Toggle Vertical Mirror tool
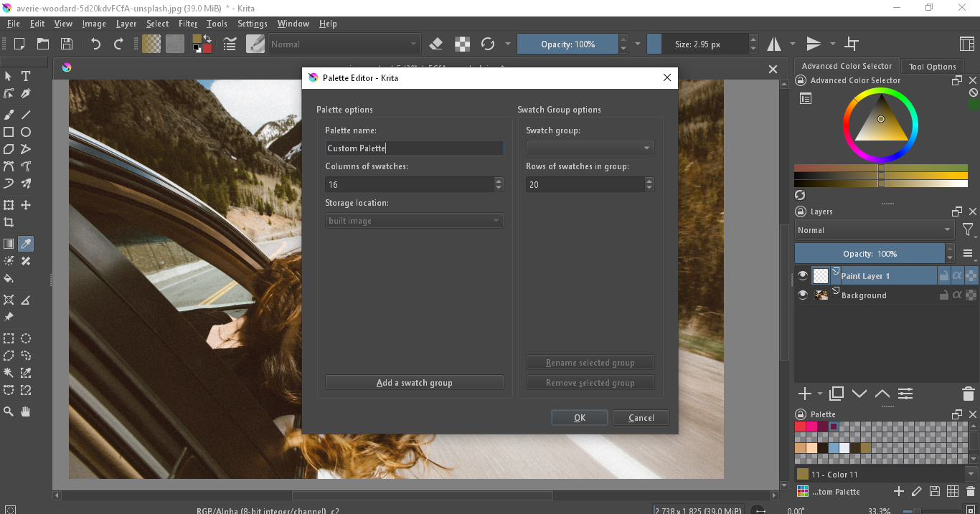 pyautogui.click(x=814, y=44)
